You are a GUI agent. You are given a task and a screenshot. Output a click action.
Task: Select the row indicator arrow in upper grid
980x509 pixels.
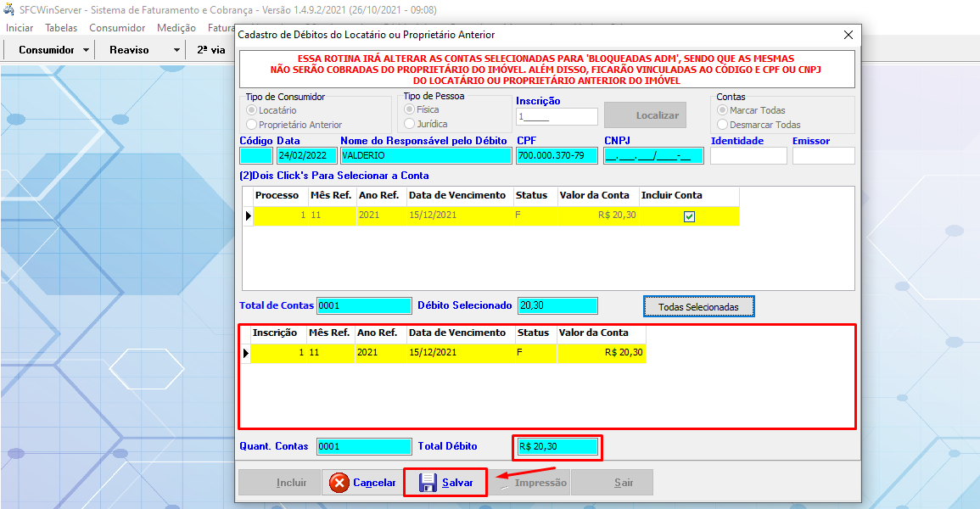point(249,216)
